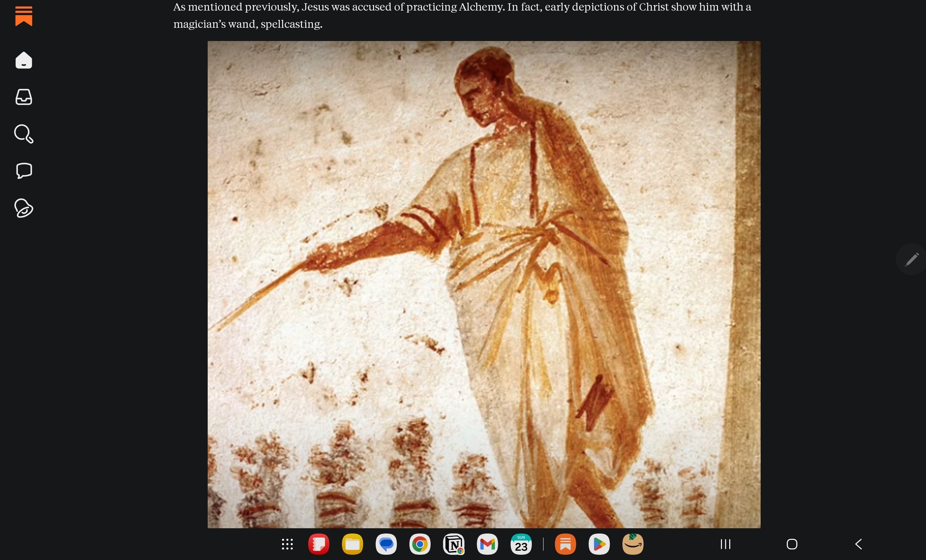Screen dimensions: 926x560
Task: Open the fresco painting image
Action: click(x=484, y=284)
